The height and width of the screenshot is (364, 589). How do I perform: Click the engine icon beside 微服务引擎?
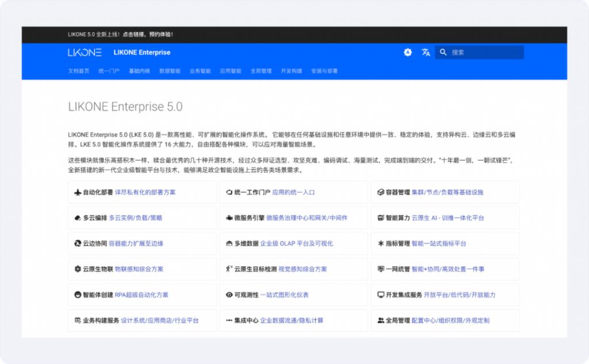coord(229,218)
